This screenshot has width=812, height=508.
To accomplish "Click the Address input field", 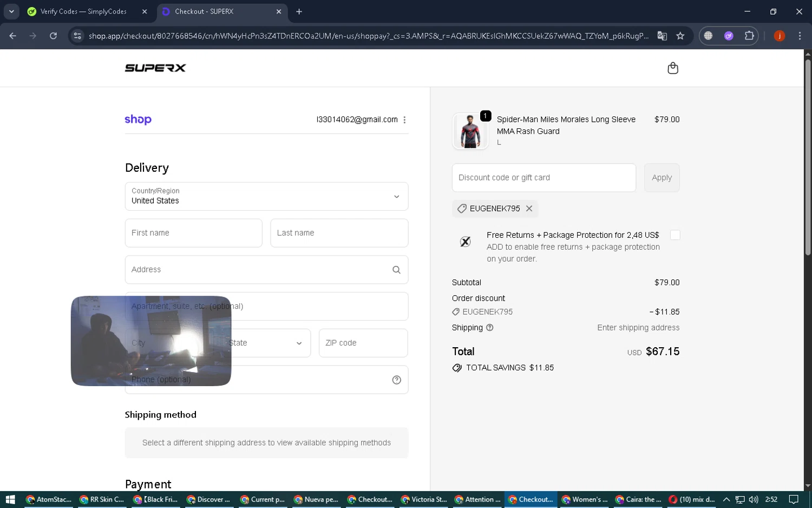I will pyautogui.click(x=266, y=270).
